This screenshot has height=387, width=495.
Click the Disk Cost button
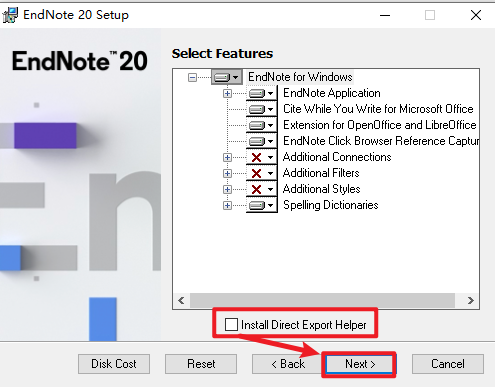point(114,364)
